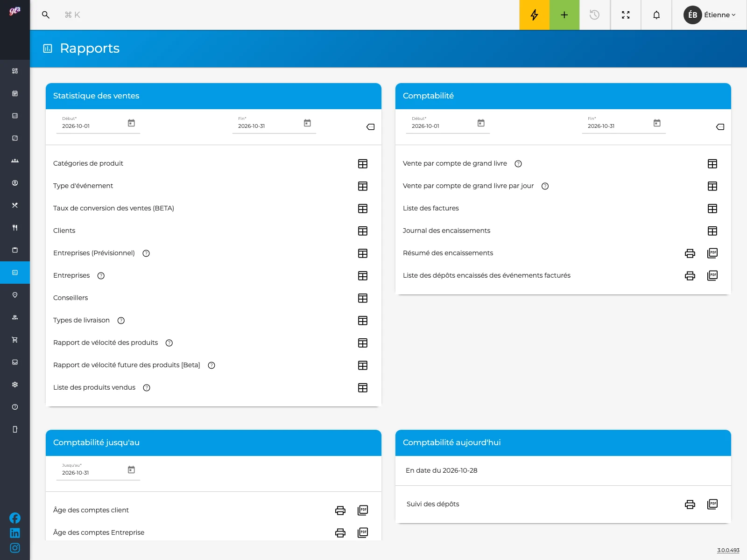
Task: Click the tag icon in Comptabilité panel
Action: tap(720, 127)
